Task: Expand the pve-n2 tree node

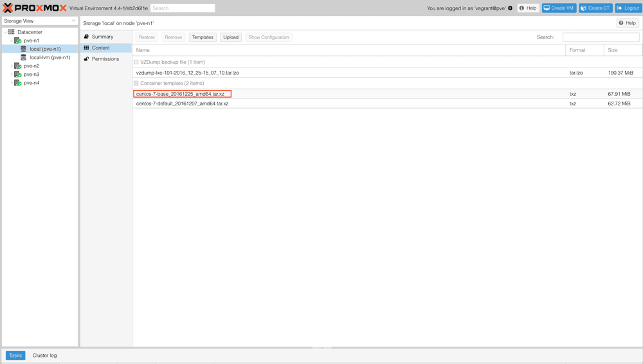Action: (x=12, y=66)
